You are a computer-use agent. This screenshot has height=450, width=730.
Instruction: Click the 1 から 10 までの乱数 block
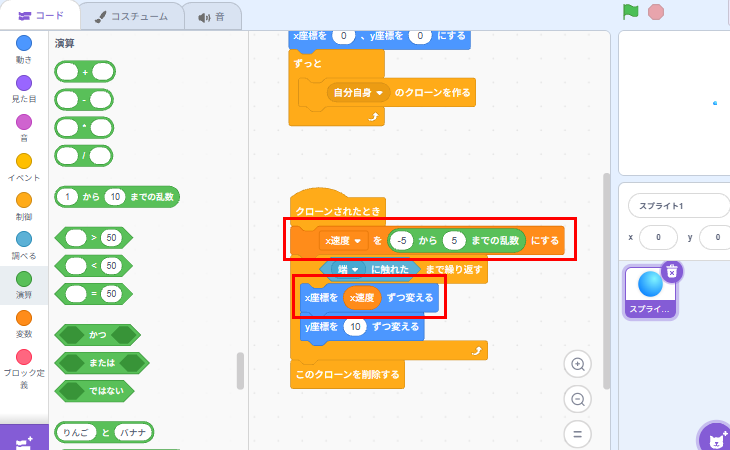tap(117, 197)
